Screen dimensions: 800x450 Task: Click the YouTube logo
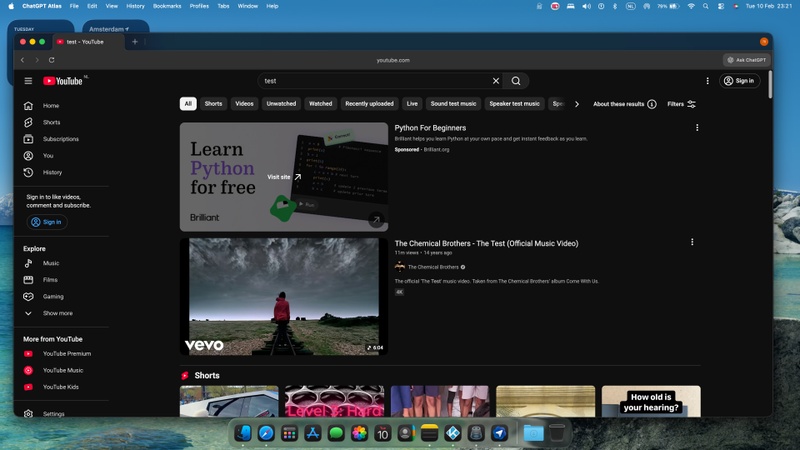click(x=64, y=81)
